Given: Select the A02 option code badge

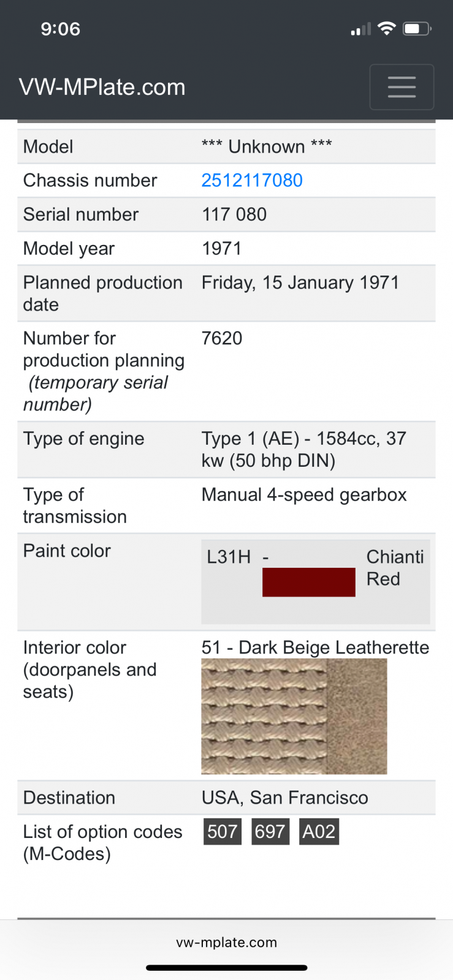Looking at the screenshot, I should [319, 831].
